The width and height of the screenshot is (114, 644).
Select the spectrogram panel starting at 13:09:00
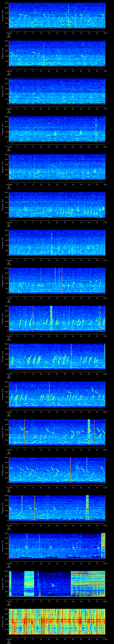[57, 205]
